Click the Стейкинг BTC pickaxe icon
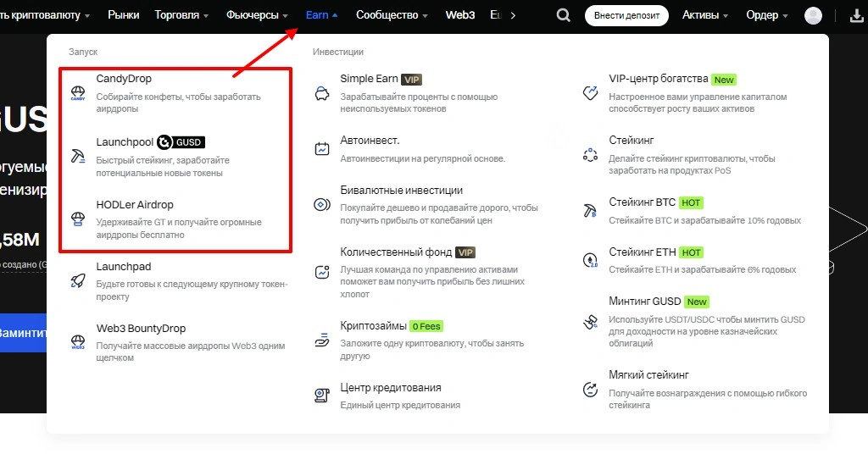868x454 pixels. pyautogui.click(x=591, y=210)
